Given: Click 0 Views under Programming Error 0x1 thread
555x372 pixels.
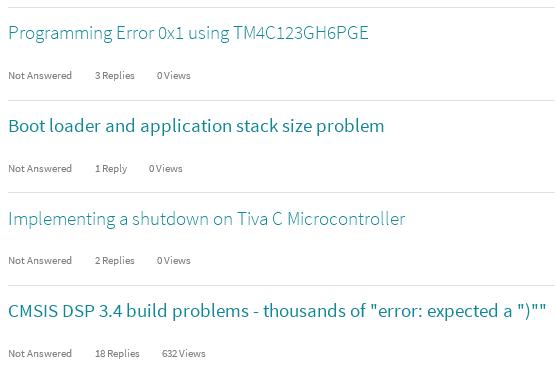Looking at the screenshot, I should [x=173, y=75].
